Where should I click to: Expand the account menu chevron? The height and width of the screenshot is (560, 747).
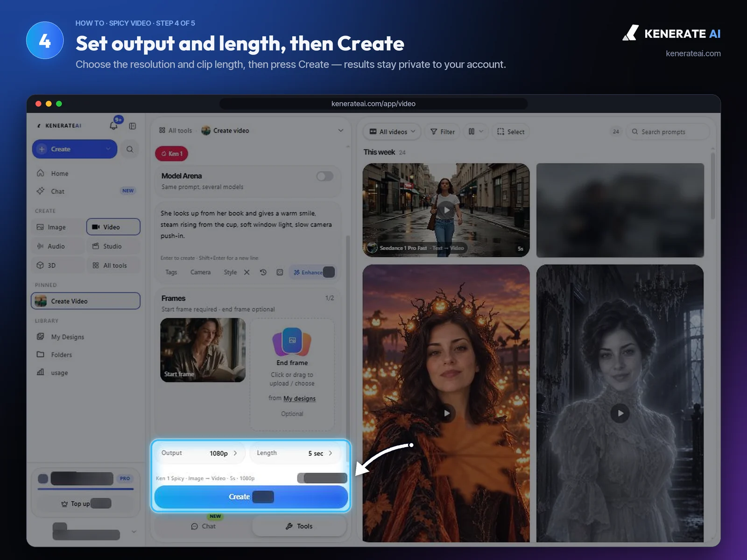[x=134, y=532]
